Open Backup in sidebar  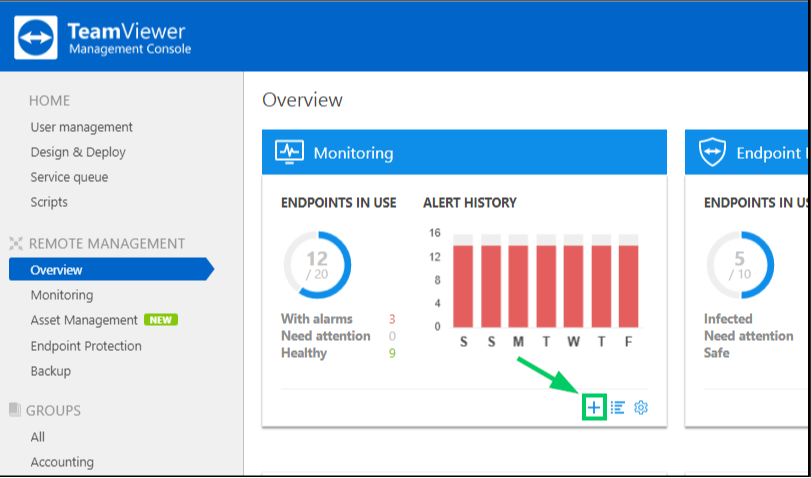(x=51, y=371)
